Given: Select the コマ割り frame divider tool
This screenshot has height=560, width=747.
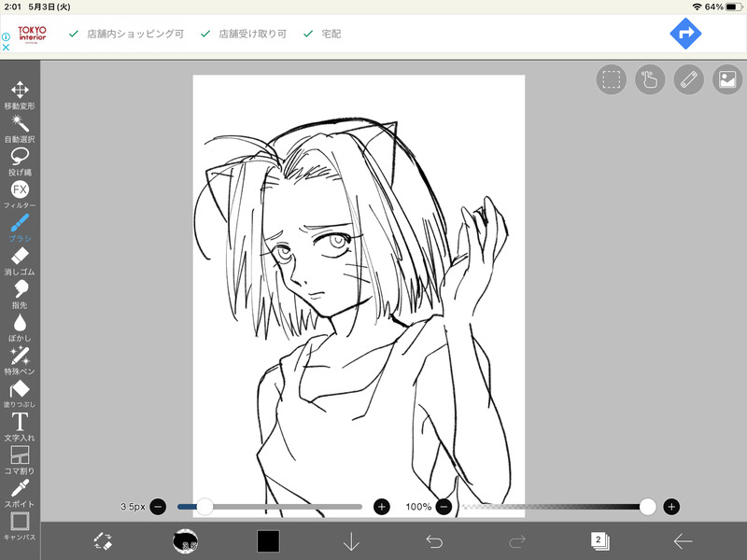Looking at the screenshot, I should coord(20,460).
